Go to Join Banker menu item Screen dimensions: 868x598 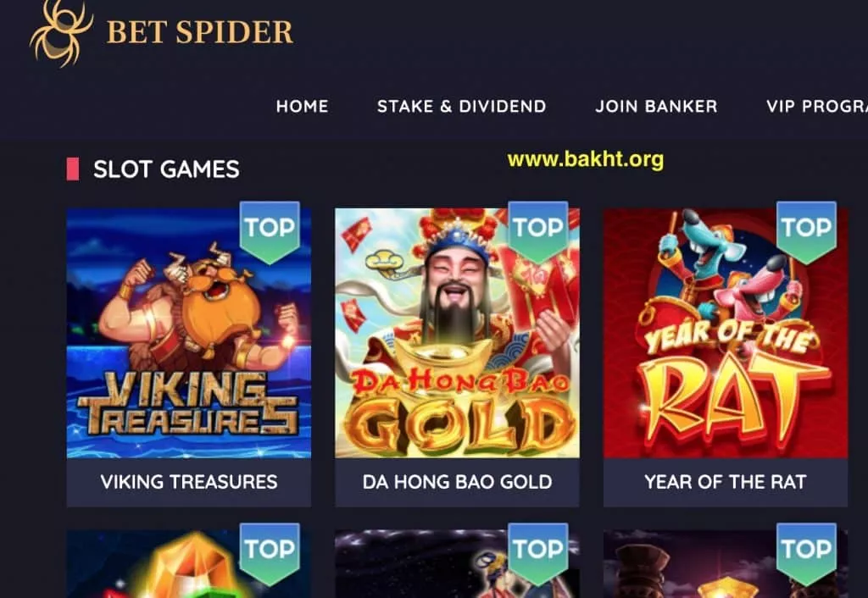656,106
